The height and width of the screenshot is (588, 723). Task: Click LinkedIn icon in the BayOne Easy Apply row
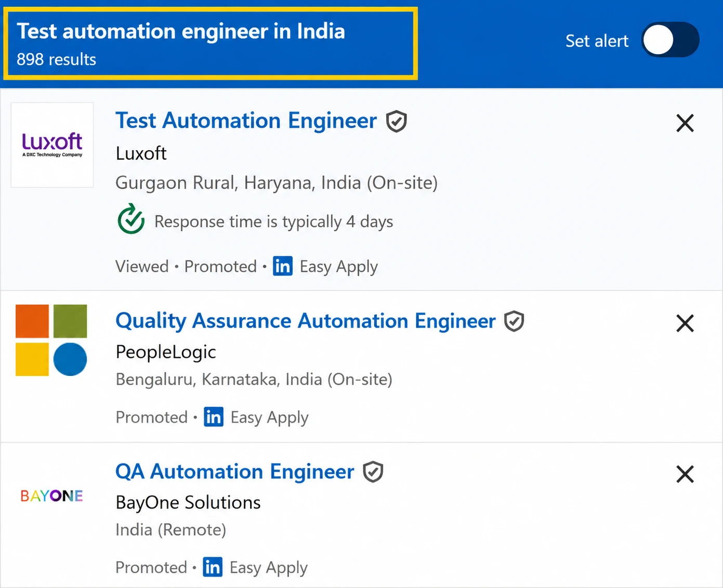coord(213,567)
